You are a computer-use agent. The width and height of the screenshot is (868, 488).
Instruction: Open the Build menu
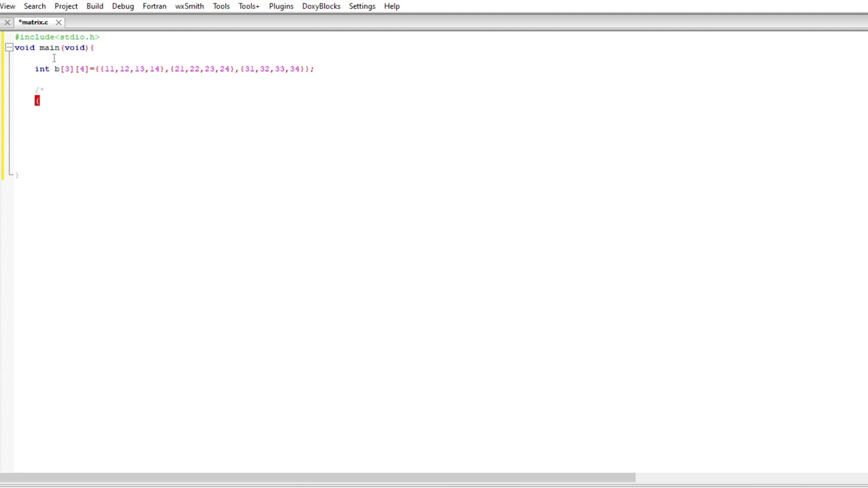point(95,6)
